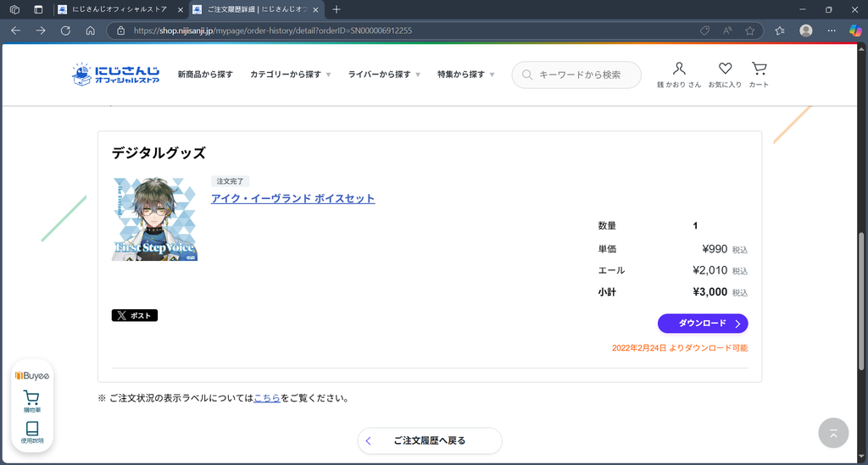
Task: Click the ¥3,000 subtotal value
Action: 709,292
